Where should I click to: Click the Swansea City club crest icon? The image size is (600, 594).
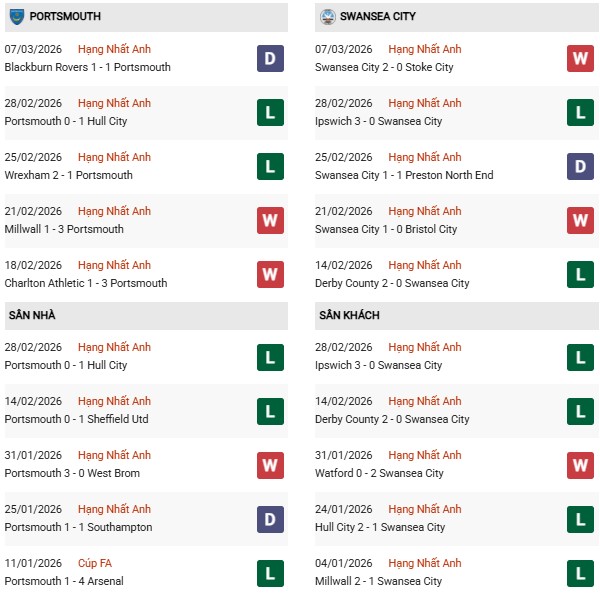point(327,17)
